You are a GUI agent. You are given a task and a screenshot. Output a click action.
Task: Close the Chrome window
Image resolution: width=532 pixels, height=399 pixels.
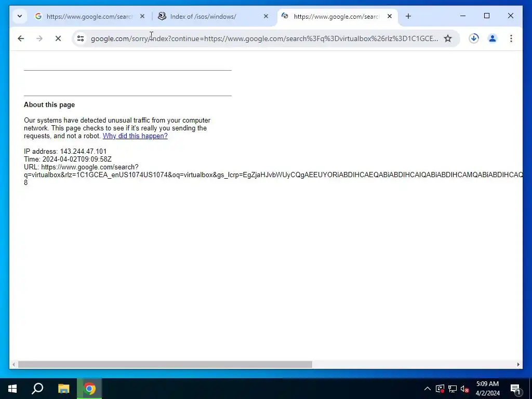[x=510, y=16]
